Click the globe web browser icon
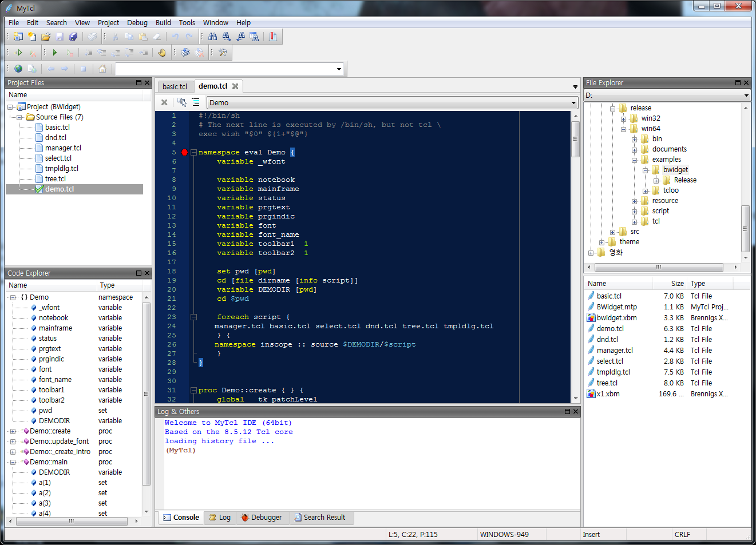 coord(18,69)
